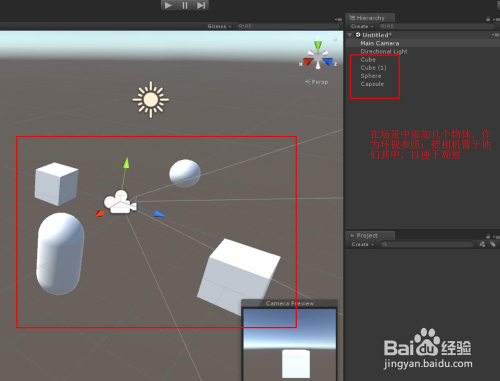Open the Gizmos dropdown in Scene view
500x381 pixels.
tap(219, 26)
